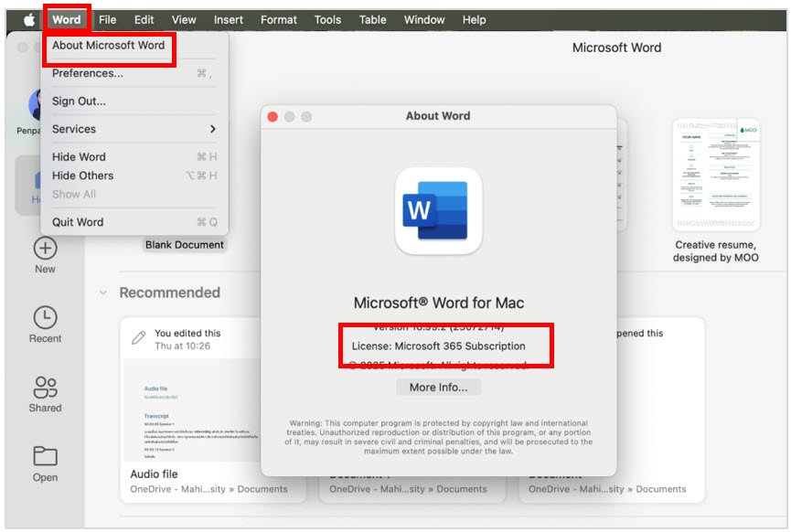
Task: Choose Preferences... from the Word menu
Action: [x=88, y=73]
